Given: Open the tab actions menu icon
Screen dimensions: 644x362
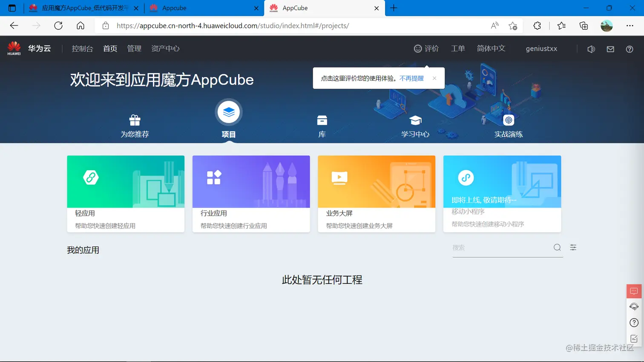Looking at the screenshot, I should click(12, 8).
